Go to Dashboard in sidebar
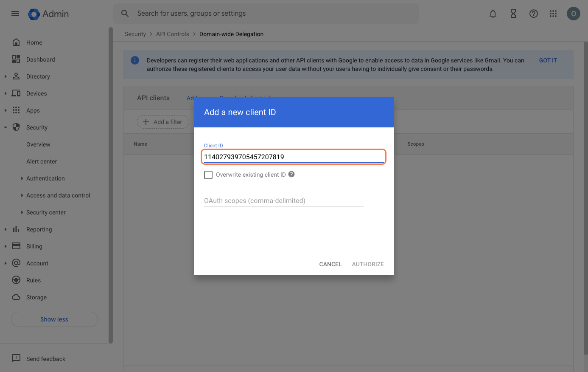The height and width of the screenshot is (372, 588). (40, 59)
